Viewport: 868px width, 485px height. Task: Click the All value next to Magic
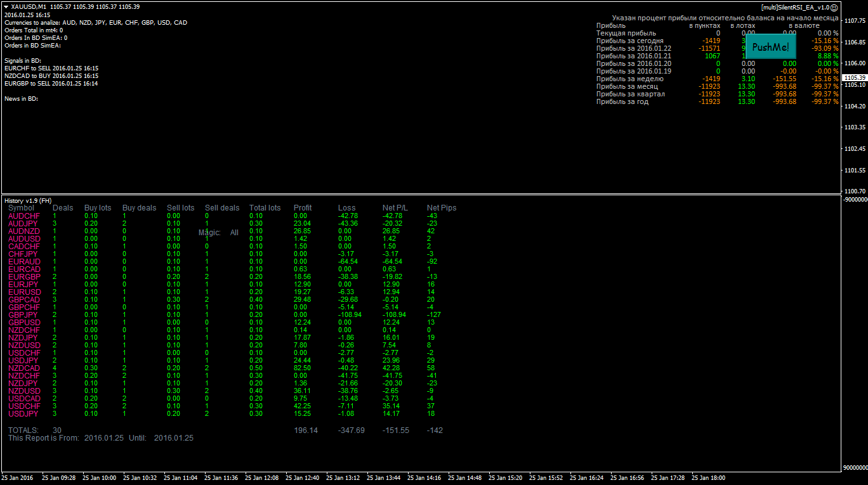click(x=234, y=233)
